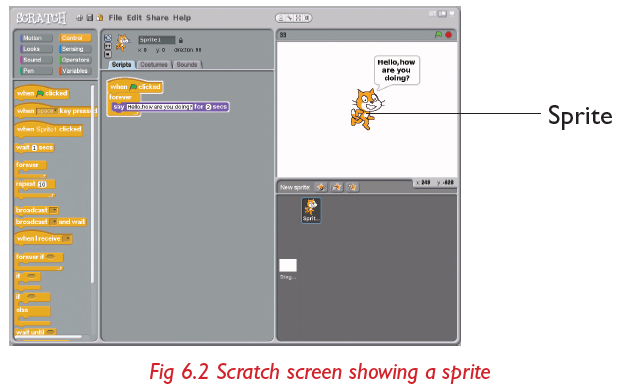Set rotation style to only face left-right

coord(107,46)
